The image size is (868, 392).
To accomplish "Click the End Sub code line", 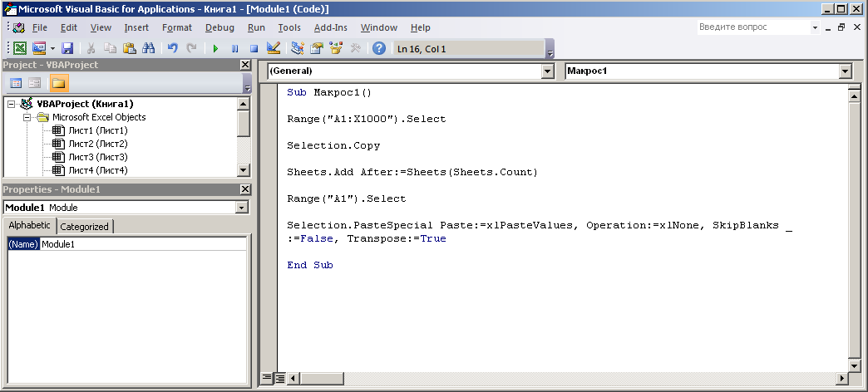I will pyautogui.click(x=310, y=266).
